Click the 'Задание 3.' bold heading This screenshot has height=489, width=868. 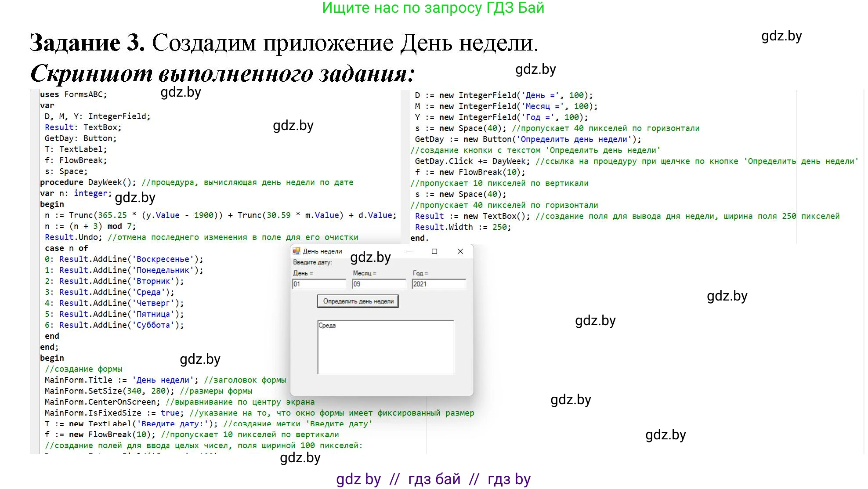(87, 43)
